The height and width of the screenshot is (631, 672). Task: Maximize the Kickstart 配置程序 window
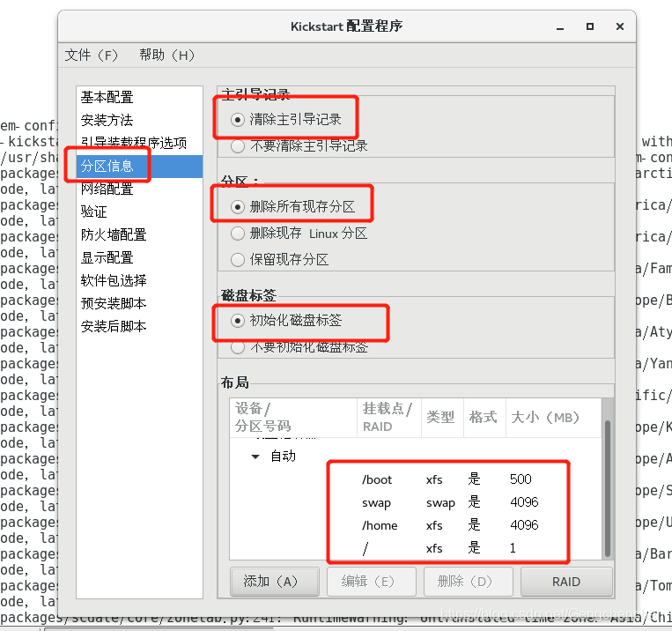[x=590, y=26]
